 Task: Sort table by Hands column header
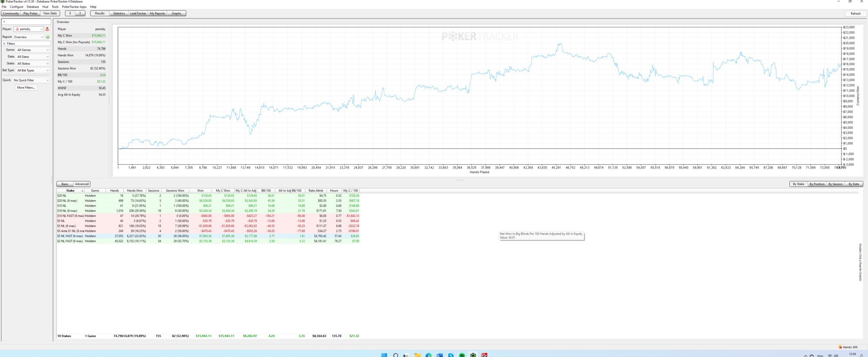(x=114, y=191)
